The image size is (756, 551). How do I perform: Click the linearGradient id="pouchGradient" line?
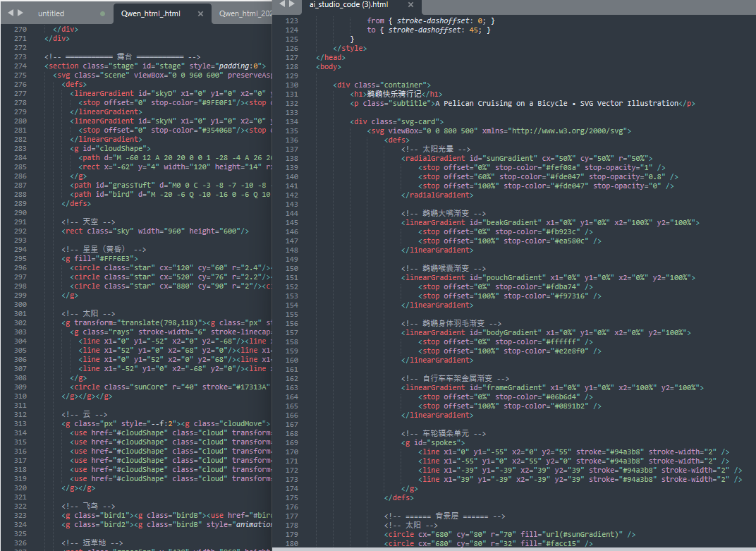coord(548,277)
